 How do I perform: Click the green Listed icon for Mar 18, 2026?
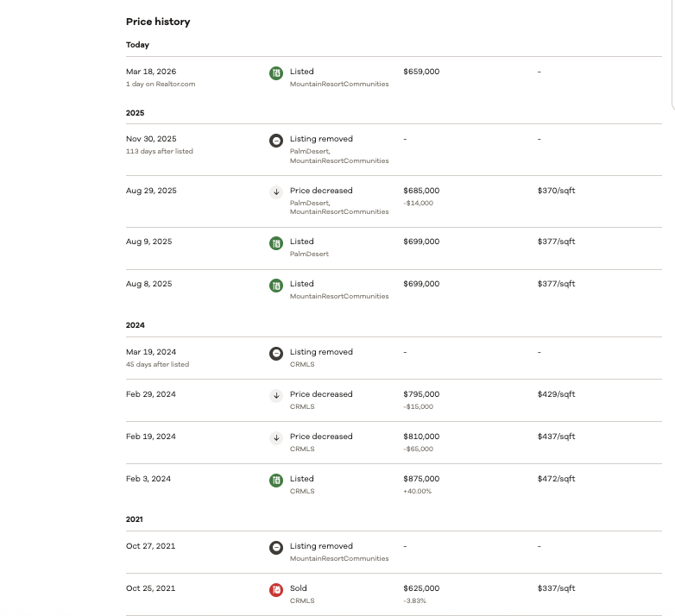click(x=276, y=73)
